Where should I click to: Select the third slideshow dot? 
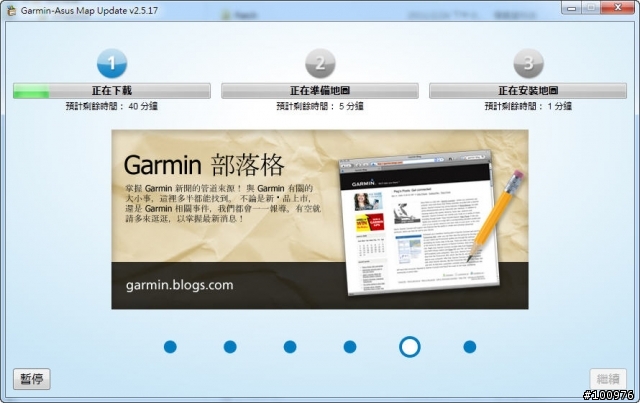[x=290, y=347]
